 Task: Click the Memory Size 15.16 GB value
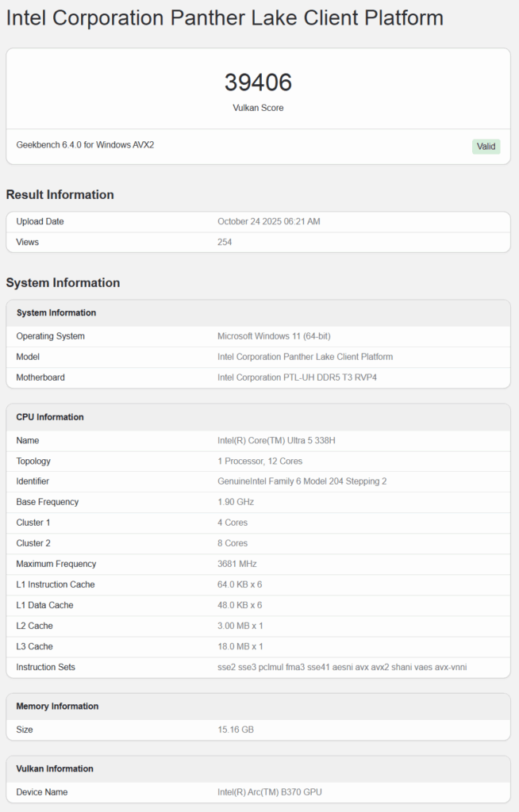(236, 730)
